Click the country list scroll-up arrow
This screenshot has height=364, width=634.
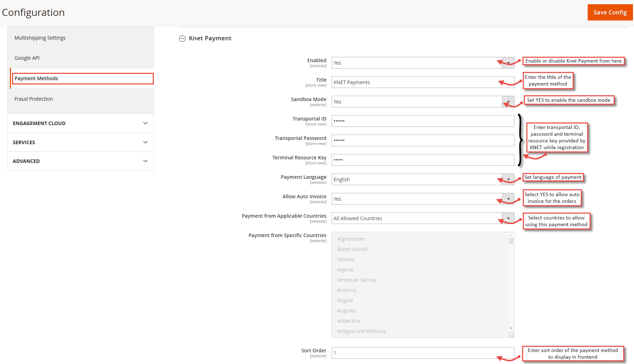click(x=511, y=235)
